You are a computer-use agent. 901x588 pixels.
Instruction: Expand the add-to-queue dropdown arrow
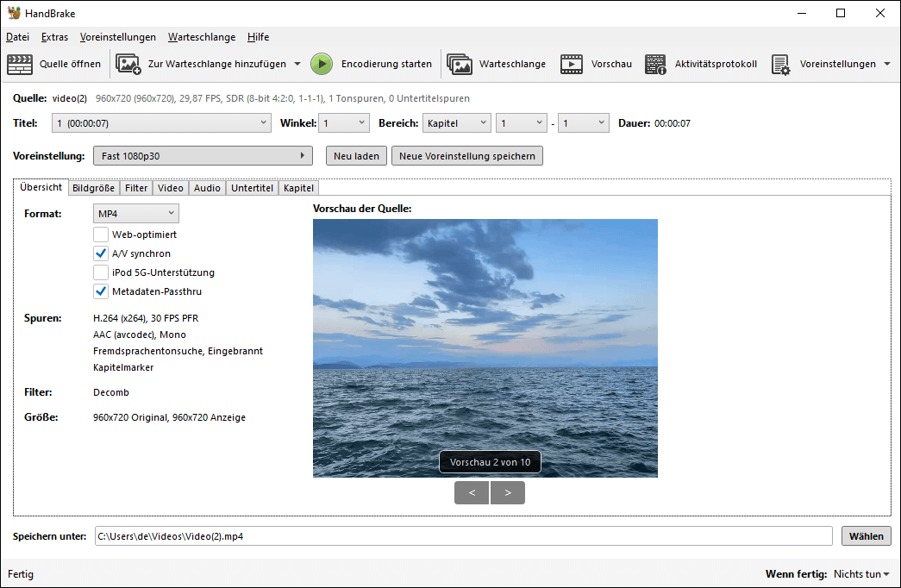tap(297, 64)
